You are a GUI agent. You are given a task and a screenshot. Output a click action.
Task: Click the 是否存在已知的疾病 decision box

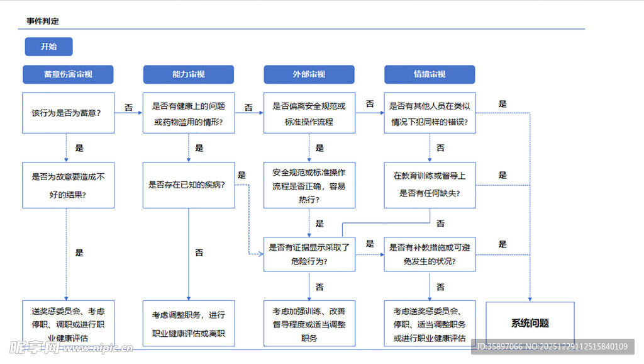point(189,185)
